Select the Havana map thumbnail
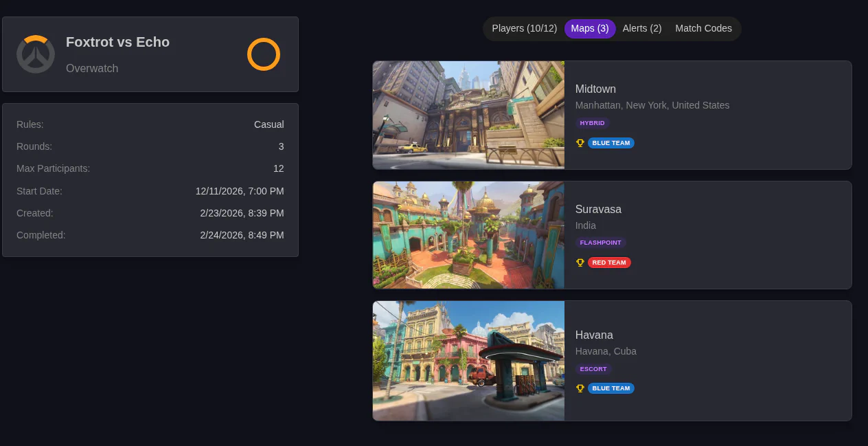Viewport: 868px width, 446px height. (x=468, y=361)
